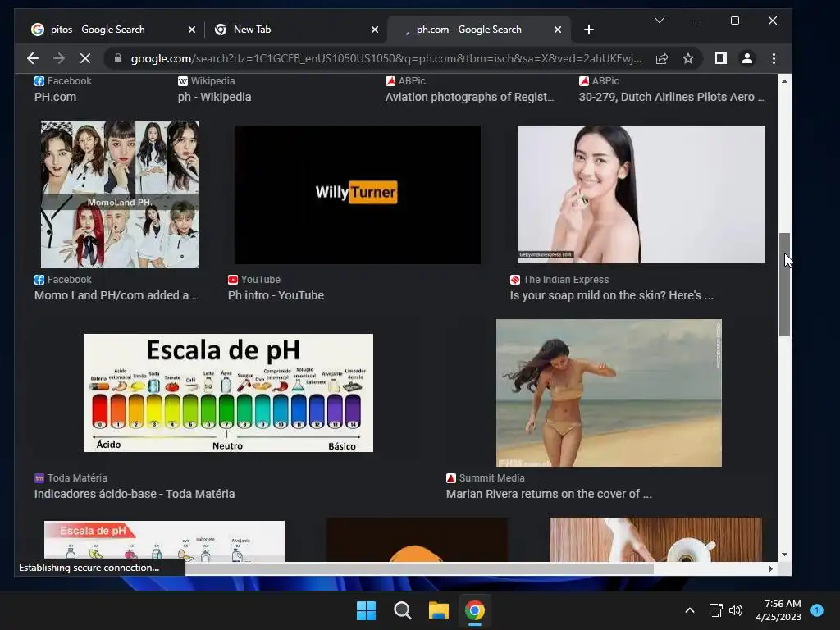This screenshot has height=630, width=840.
Task: Open the beach cover photo thumbnail
Action: (x=609, y=393)
